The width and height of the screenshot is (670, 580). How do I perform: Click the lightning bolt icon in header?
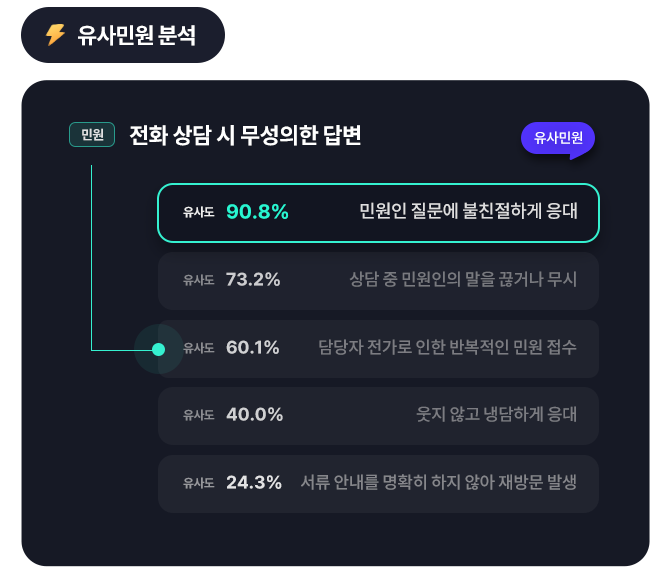55,35
